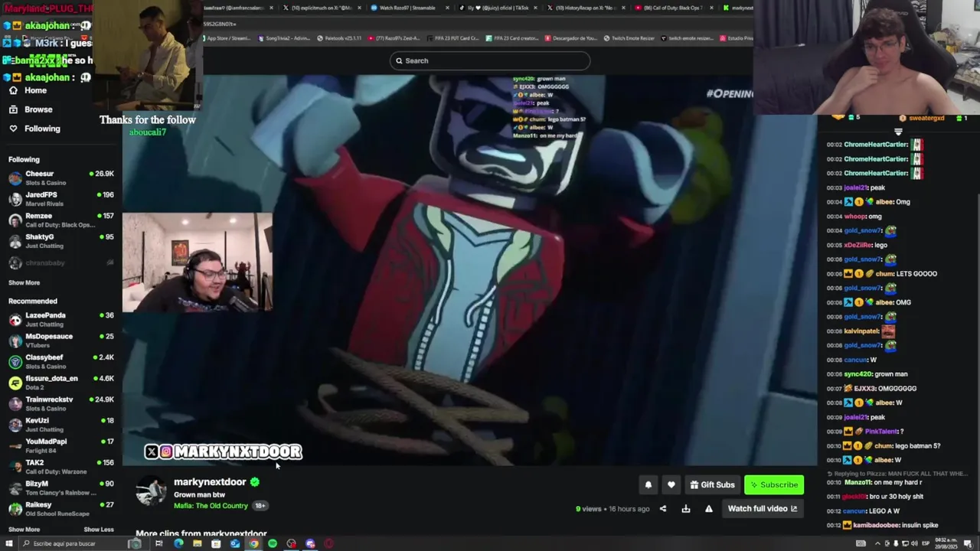This screenshot has width=980, height=551.
Task: Click the Gift Subs button
Action: (x=712, y=484)
